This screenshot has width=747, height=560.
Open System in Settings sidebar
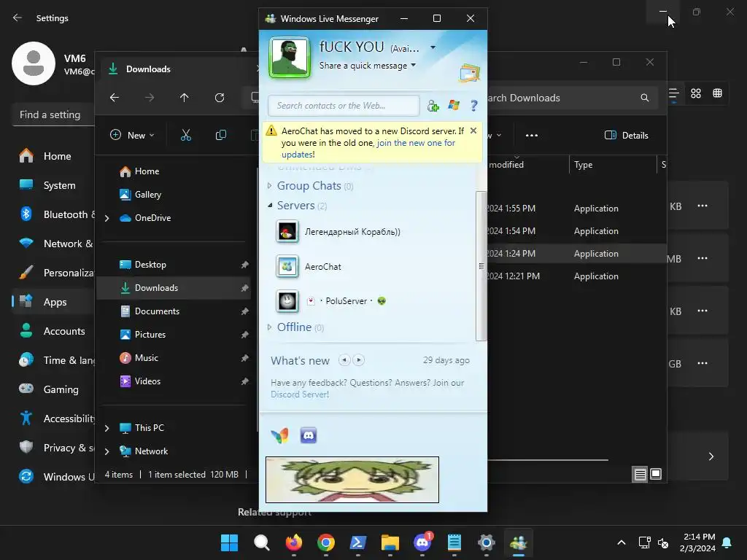(x=53, y=185)
